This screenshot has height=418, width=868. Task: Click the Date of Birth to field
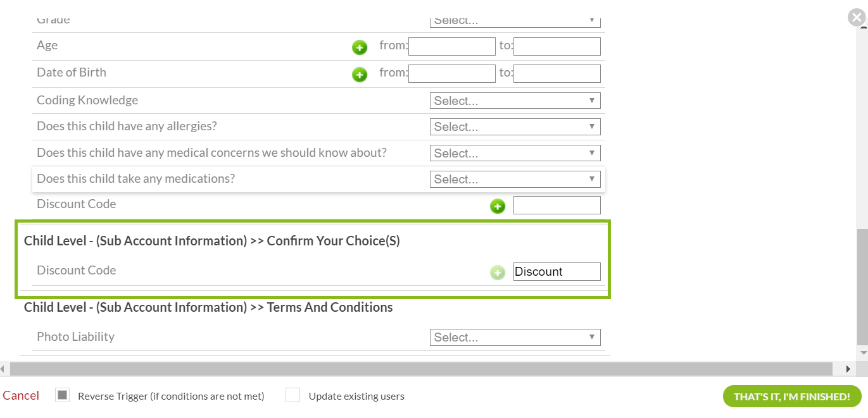[x=557, y=73]
